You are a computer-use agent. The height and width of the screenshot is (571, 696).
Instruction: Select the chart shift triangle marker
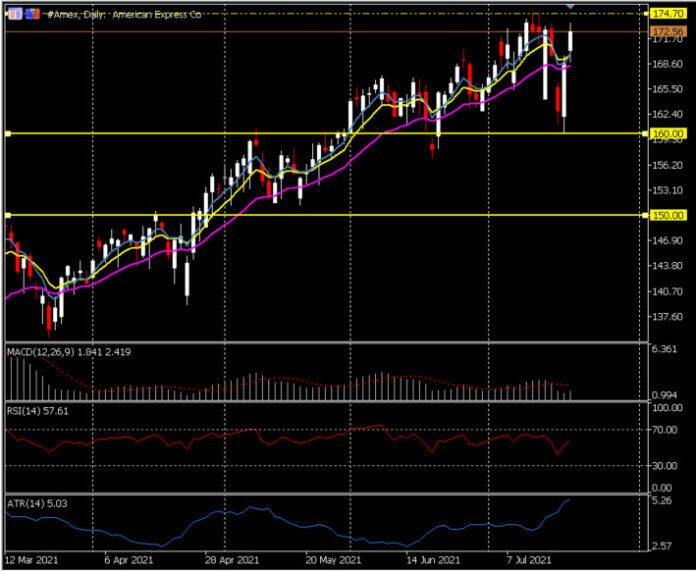[570, 6]
